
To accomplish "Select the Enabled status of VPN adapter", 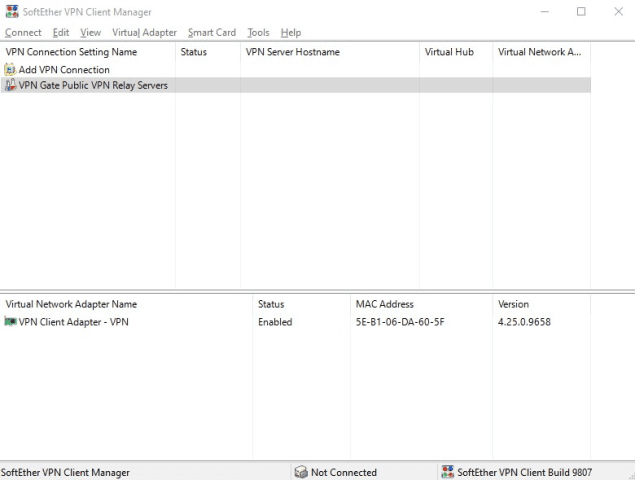I will (x=275, y=322).
